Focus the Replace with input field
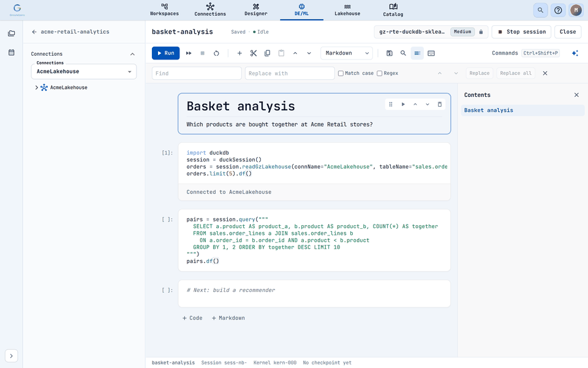The height and width of the screenshot is (368, 588). tap(290, 73)
